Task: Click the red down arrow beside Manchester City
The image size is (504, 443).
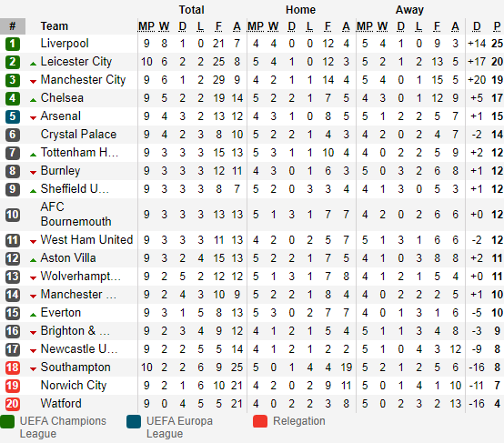Action: pos(33,82)
